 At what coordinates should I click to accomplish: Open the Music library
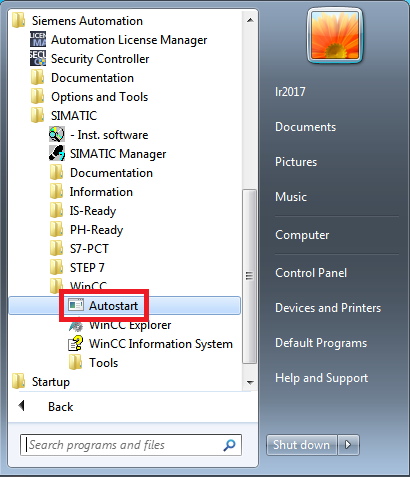291,197
